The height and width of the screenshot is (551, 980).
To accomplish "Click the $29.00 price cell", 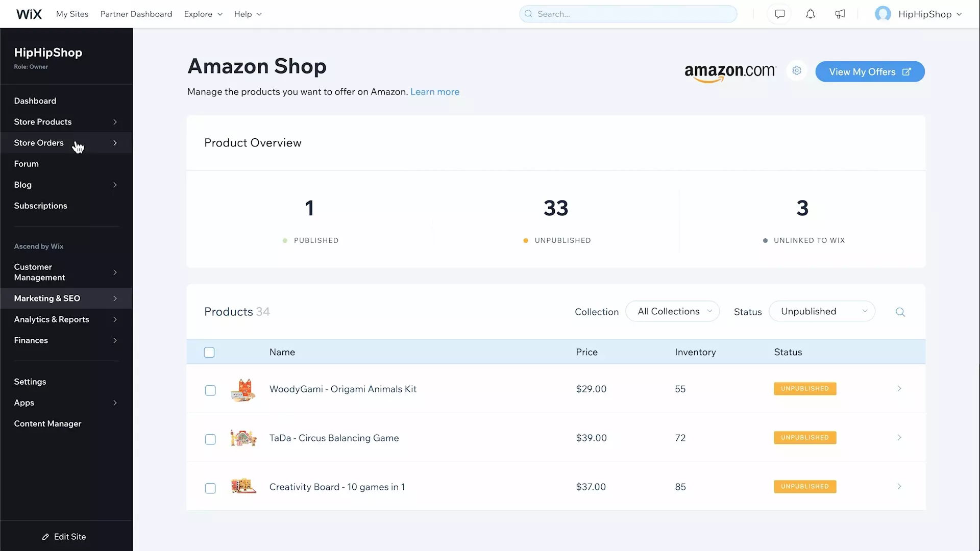I will (x=591, y=389).
